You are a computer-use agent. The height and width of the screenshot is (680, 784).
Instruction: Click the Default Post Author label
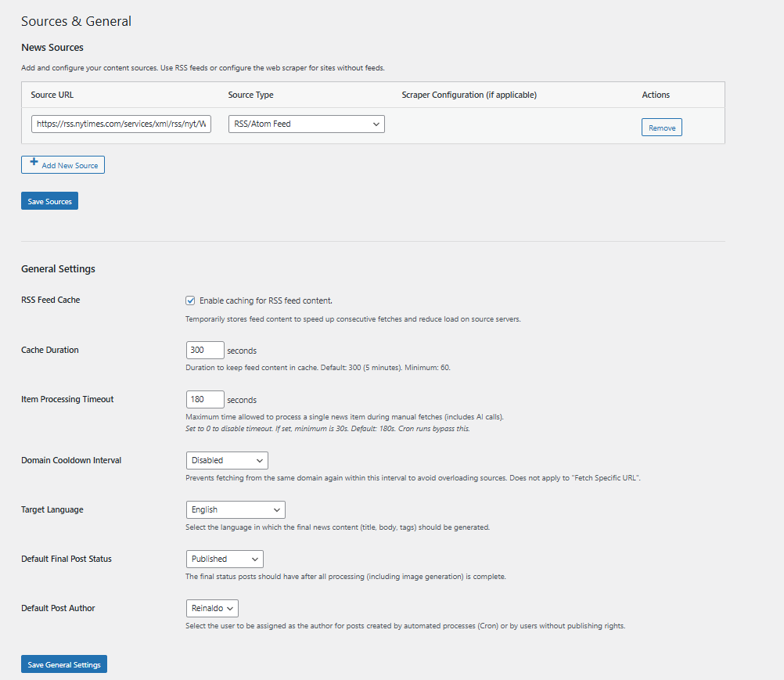(58, 608)
